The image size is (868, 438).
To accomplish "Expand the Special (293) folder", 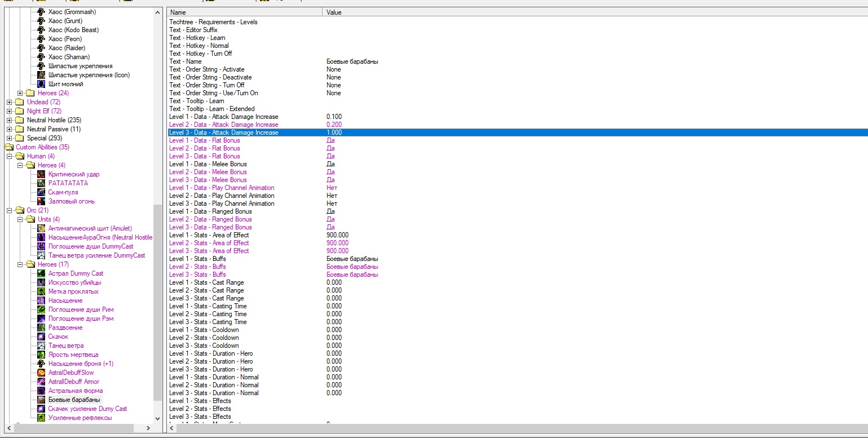I will click(9, 138).
